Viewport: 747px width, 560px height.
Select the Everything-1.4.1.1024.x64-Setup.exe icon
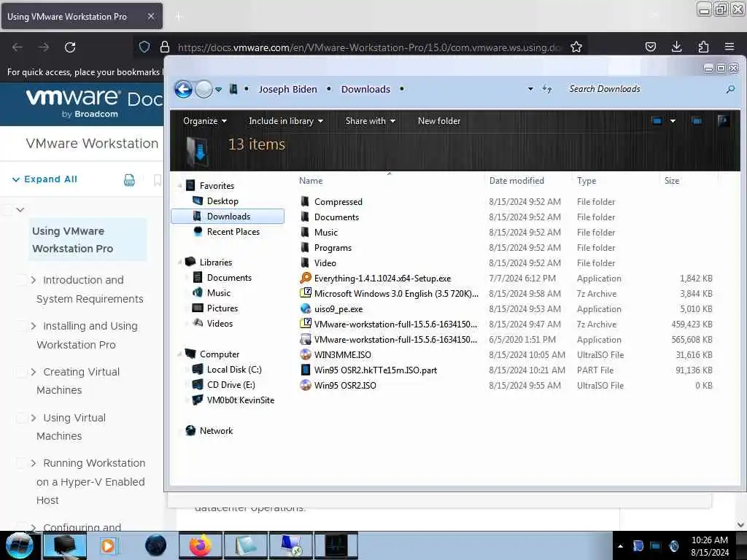(306, 278)
